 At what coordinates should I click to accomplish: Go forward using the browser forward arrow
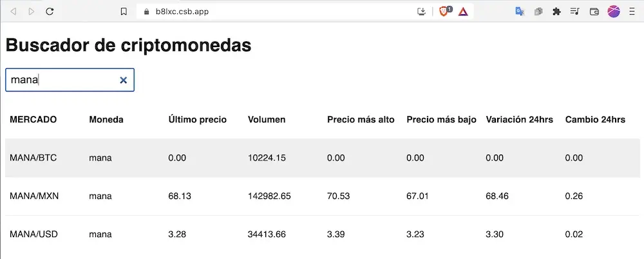[31, 12]
